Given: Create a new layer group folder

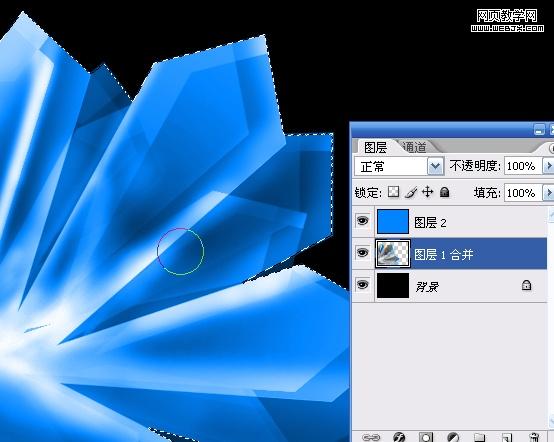Looking at the screenshot, I should (x=479, y=437).
